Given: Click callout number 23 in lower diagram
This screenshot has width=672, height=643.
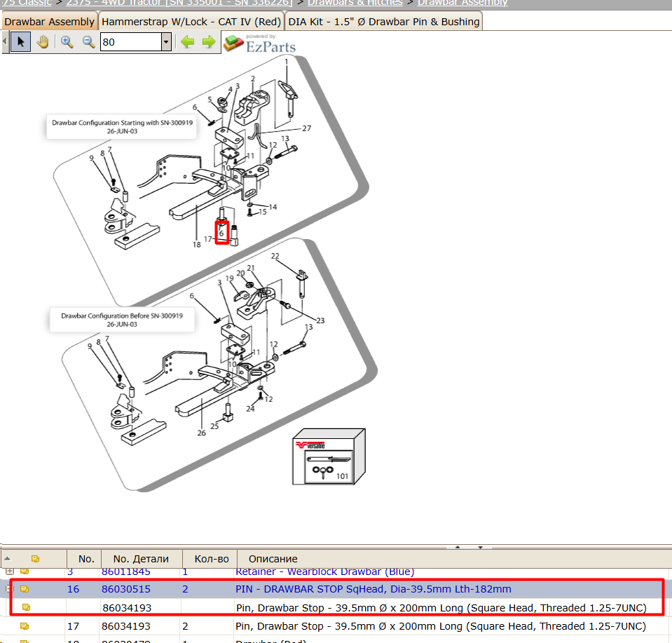Looking at the screenshot, I should click(320, 320).
